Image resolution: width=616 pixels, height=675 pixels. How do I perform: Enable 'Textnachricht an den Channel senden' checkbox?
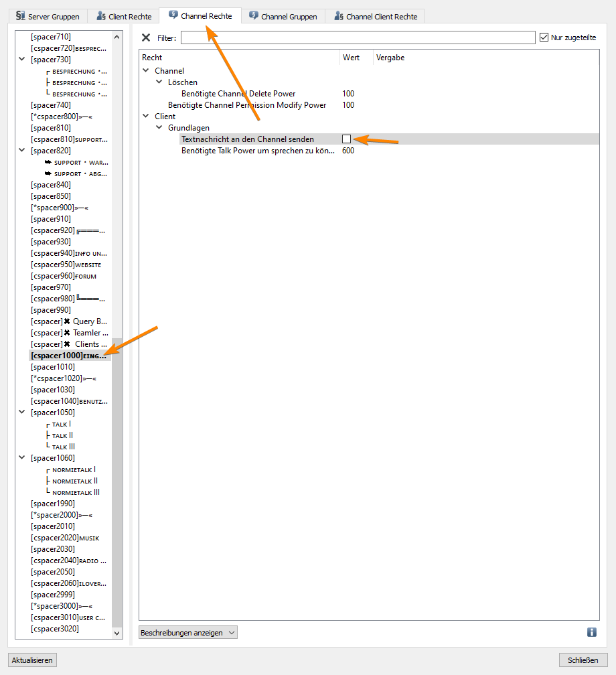tap(346, 139)
